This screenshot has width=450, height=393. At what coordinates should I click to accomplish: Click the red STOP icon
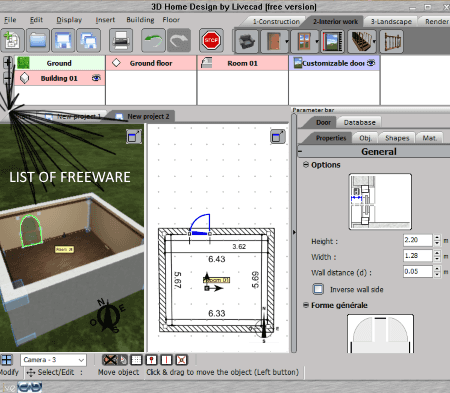(x=211, y=41)
